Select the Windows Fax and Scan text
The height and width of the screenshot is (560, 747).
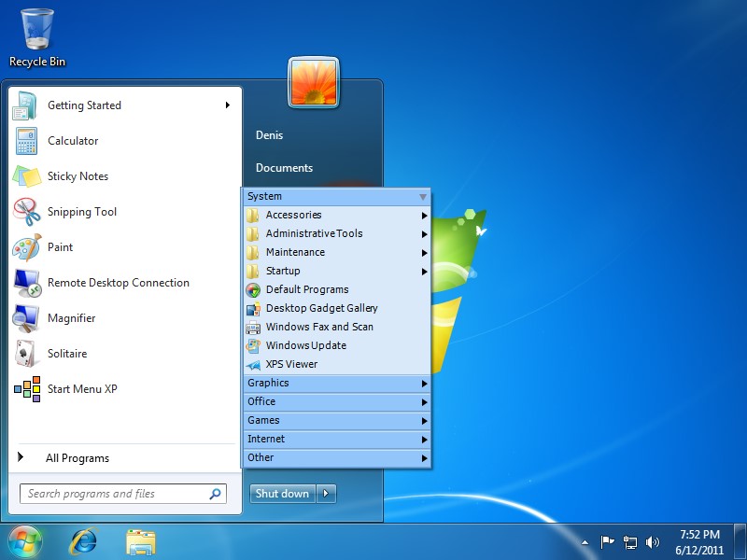pos(319,328)
